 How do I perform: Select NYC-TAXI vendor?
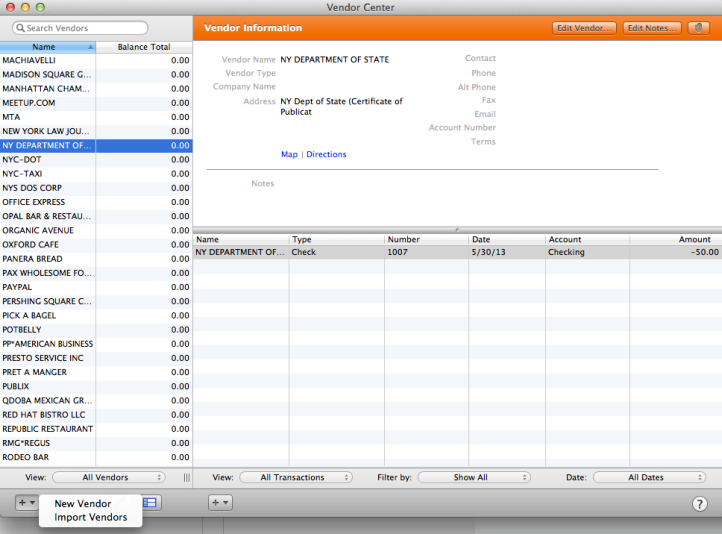pyautogui.click(x=96, y=174)
